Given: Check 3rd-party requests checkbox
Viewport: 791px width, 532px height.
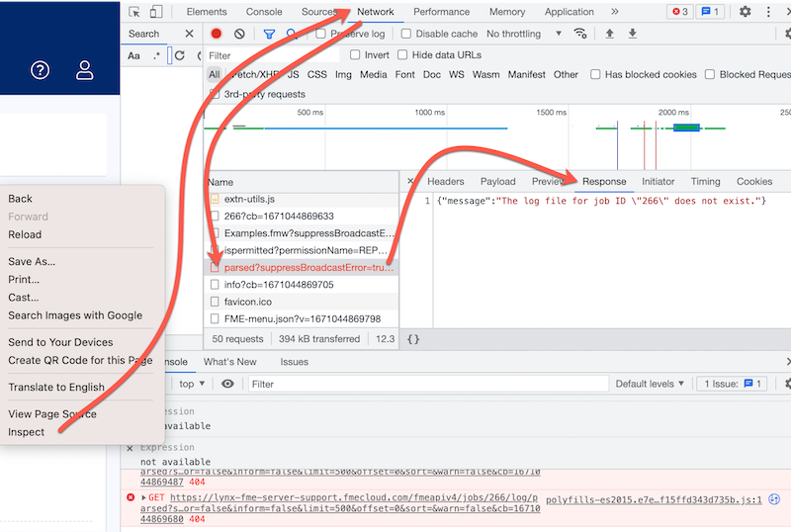Looking at the screenshot, I should (215, 94).
